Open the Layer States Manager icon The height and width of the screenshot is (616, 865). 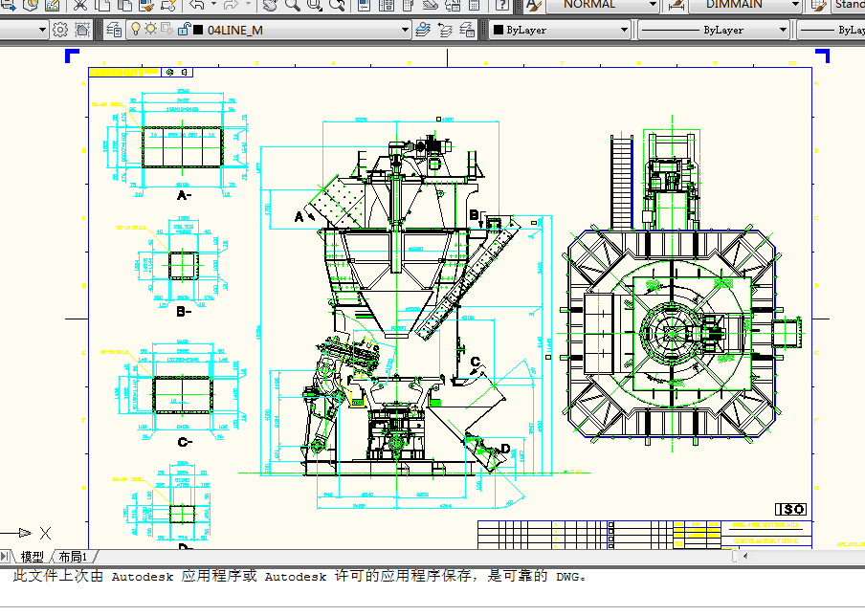pos(467,30)
